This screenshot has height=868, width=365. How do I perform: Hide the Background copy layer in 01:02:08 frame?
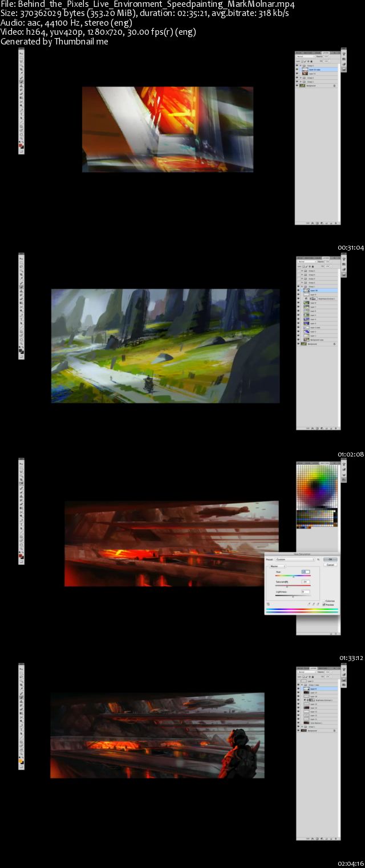click(x=298, y=340)
